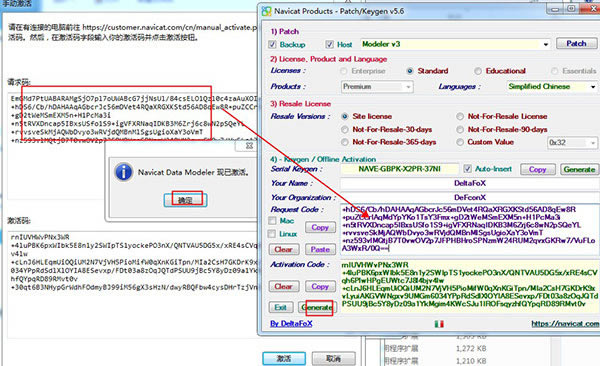Screen dimensions: 600x366
Task: Click the Serial Keygen serial field
Action: pos(399,169)
